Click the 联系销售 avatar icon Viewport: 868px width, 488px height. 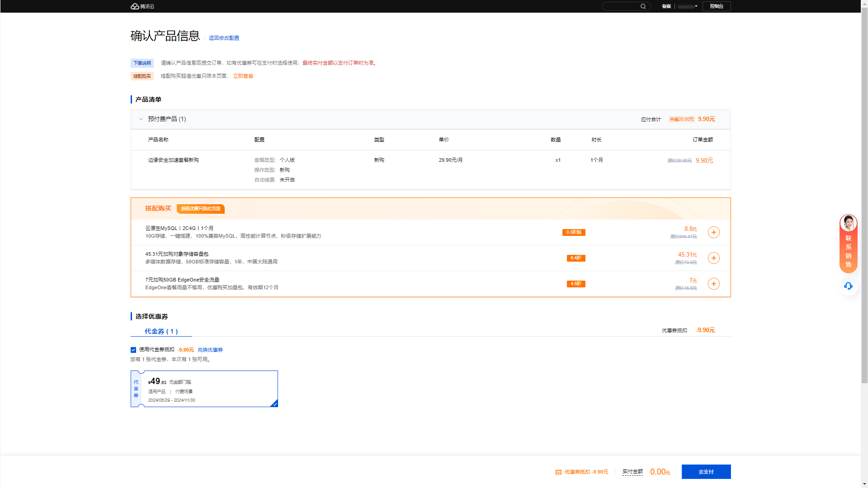click(x=849, y=223)
